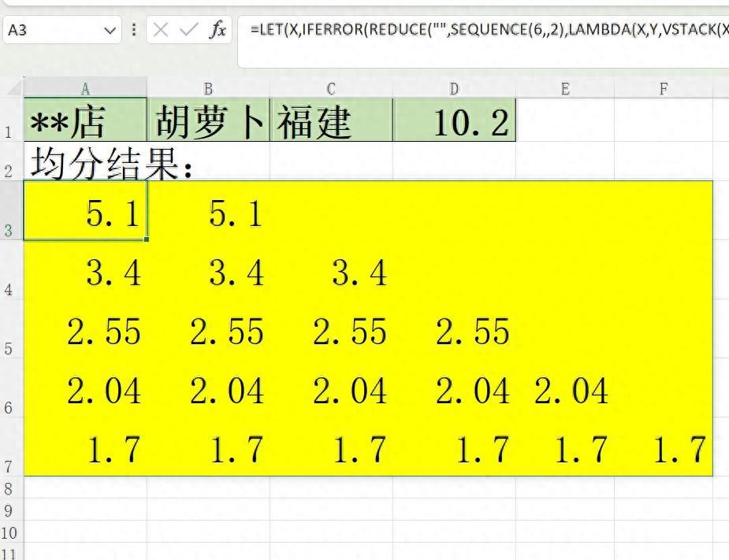729x560 pixels.
Task: Select column A header
Action: tap(86, 88)
